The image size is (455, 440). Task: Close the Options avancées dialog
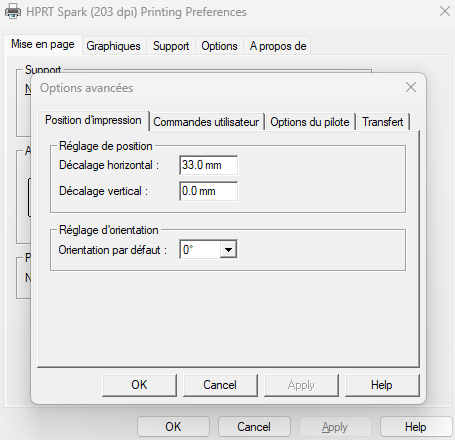(x=411, y=87)
